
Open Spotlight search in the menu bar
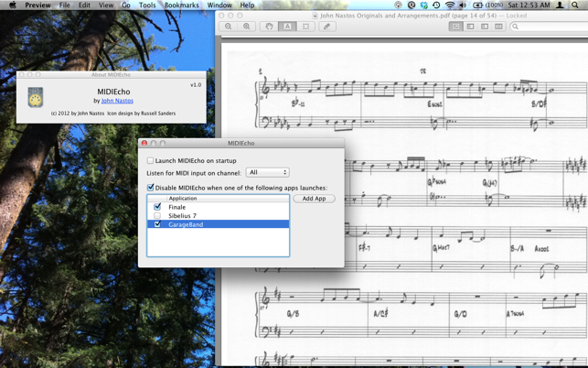[x=575, y=5]
